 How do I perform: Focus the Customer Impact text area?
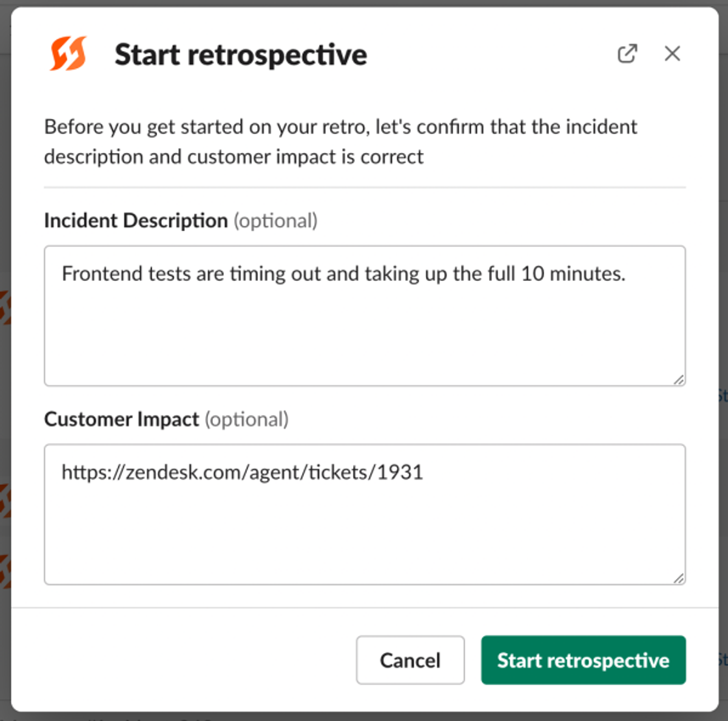click(x=365, y=514)
